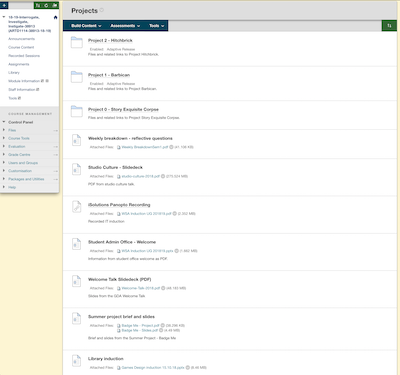This screenshot has height=375, width=400.
Task: Expand the Packages and Utilities section triangle
Action: (4, 179)
